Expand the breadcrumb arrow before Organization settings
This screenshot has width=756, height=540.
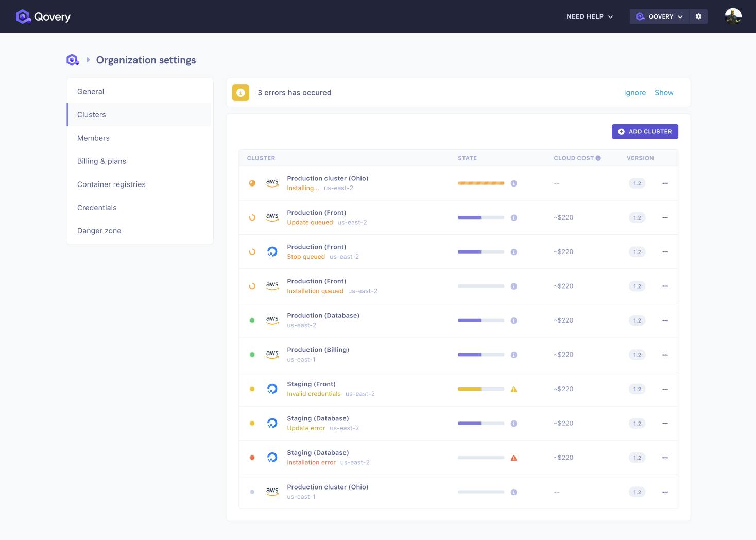88,60
